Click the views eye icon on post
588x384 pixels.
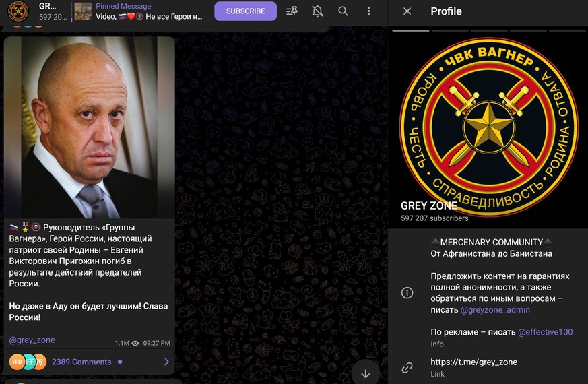[x=135, y=343]
